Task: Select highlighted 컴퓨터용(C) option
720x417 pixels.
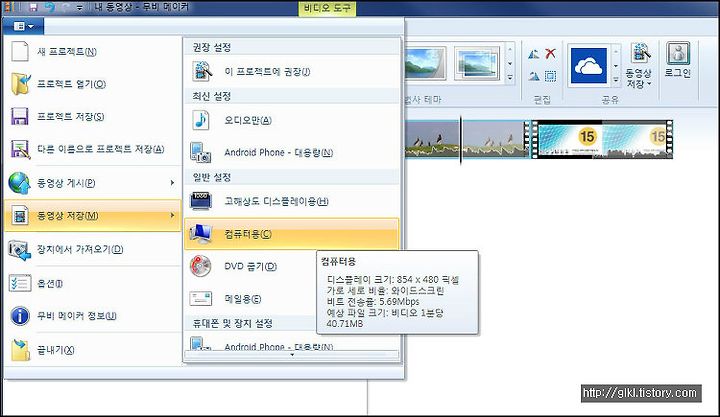Action: (x=292, y=234)
